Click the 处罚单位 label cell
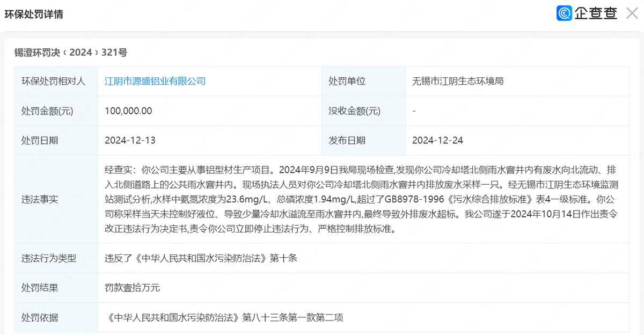 point(363,81)
